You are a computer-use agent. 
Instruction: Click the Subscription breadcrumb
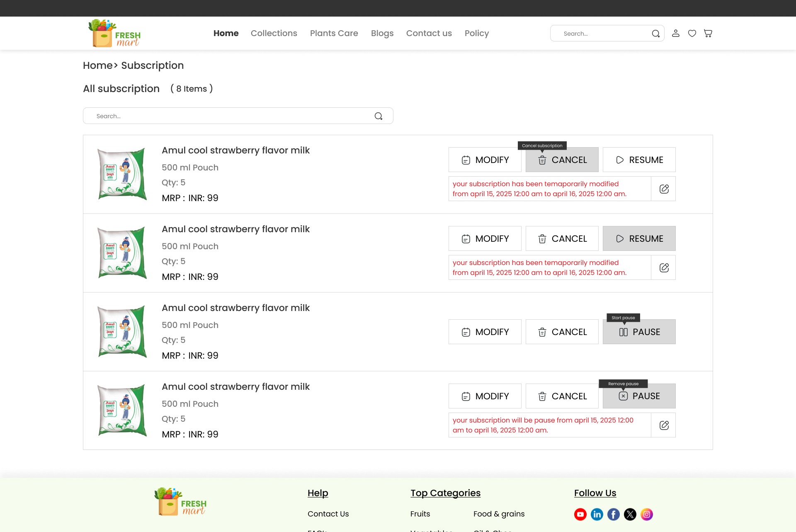[153, 66]
